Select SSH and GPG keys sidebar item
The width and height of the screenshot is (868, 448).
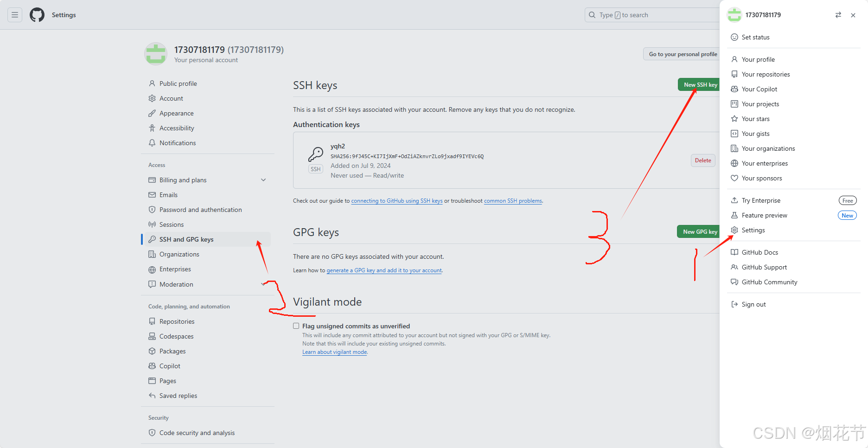click(x=208, y=239)
